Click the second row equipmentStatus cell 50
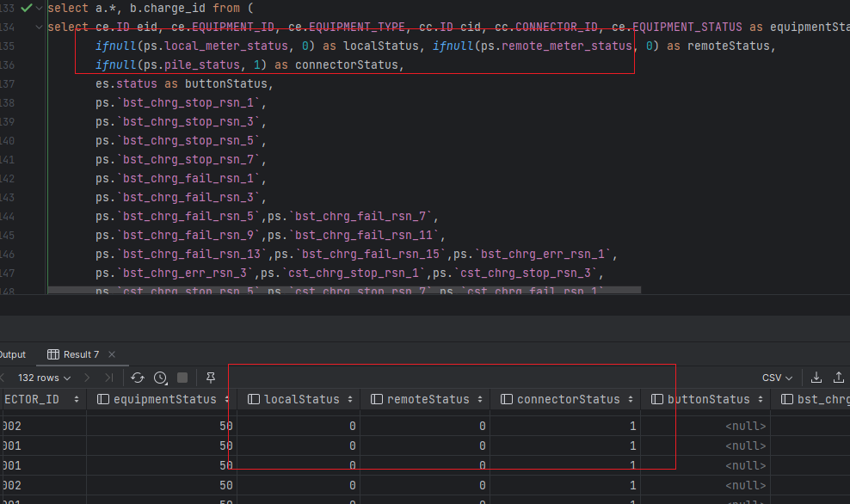Image resolution: width=850 pixels, height=504 pixels. point(162,446)
